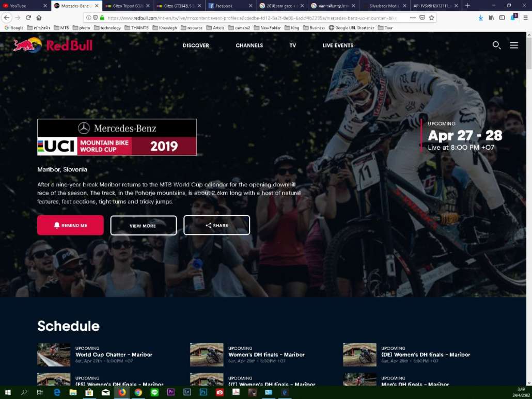Open Firefox hamburger menu

click(525, 18)
